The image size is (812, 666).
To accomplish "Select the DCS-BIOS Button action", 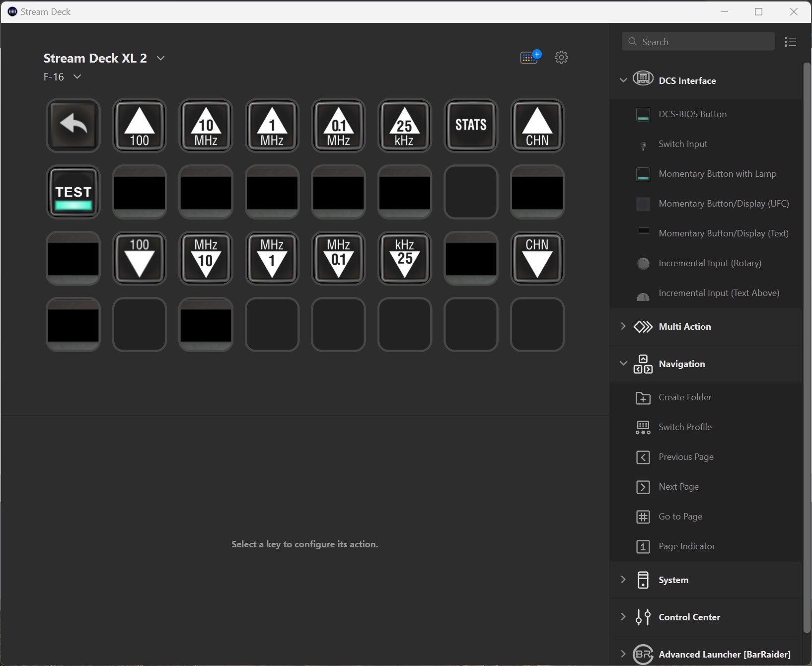I will (692, 114).
